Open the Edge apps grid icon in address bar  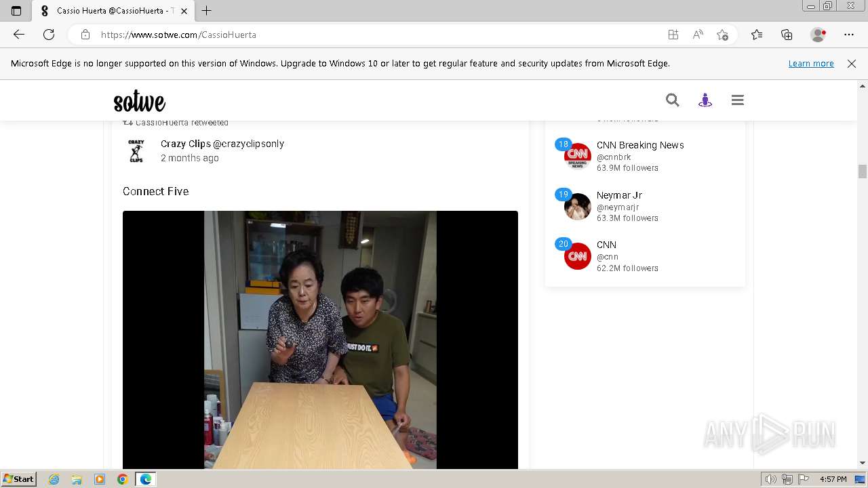pos(673,35)
